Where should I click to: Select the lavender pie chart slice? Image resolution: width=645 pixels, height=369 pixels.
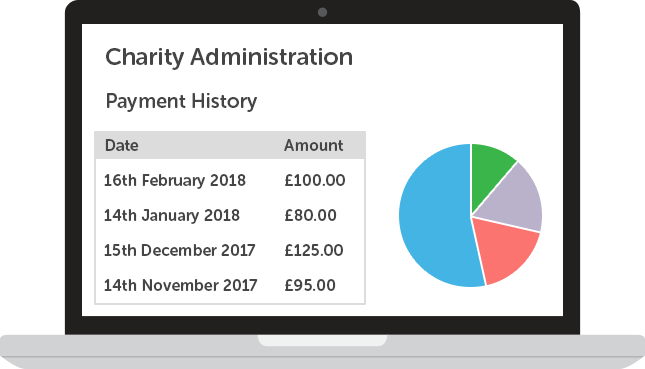(x=514, y=200)
